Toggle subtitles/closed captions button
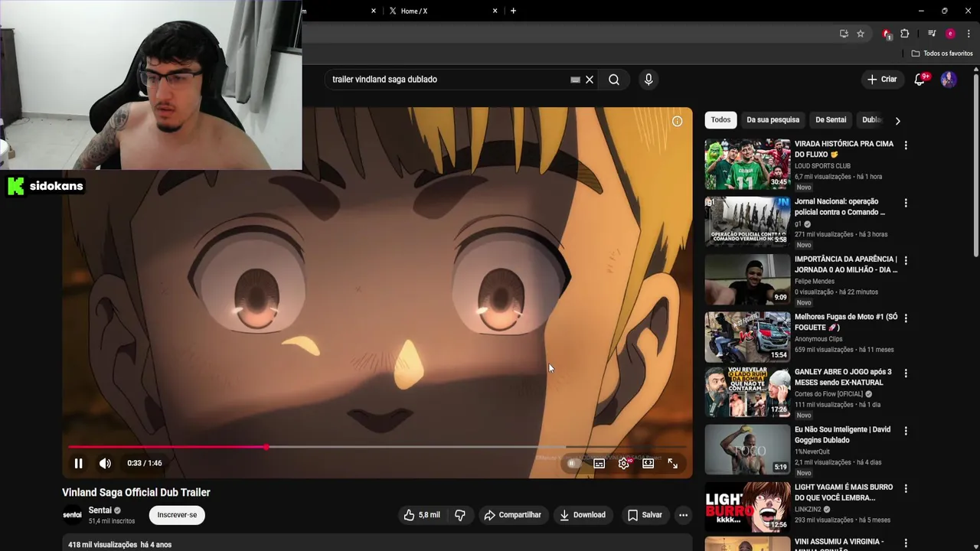This screenshot has height=551, width=980. pyautogui.click(x=599, y=463)
